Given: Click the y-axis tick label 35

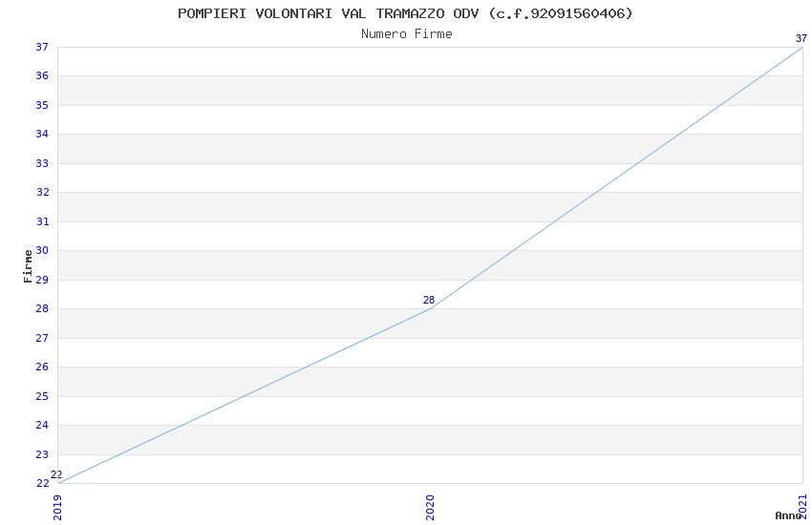Looking at the screenshot, I should [x=42, y=106].
